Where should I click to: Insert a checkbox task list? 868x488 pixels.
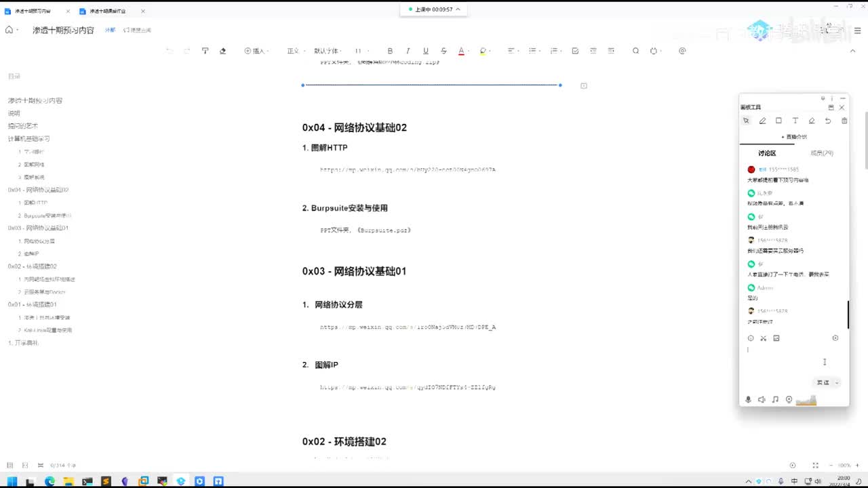(576, 51)
